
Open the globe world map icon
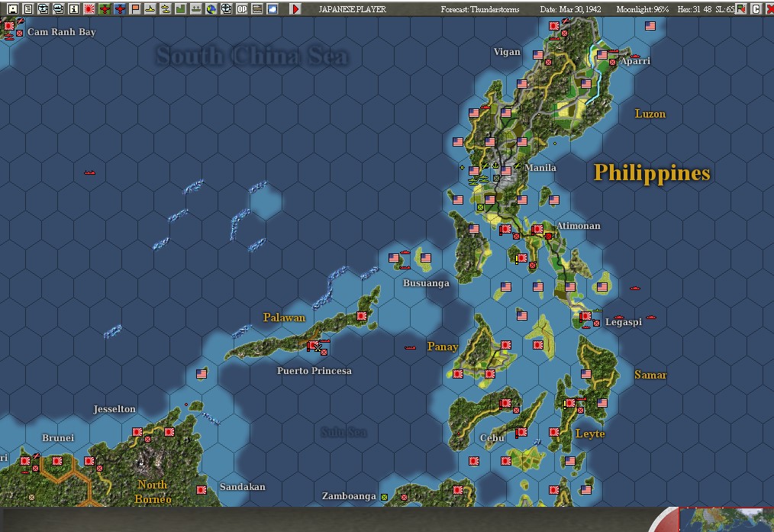(x=212, y=8)
